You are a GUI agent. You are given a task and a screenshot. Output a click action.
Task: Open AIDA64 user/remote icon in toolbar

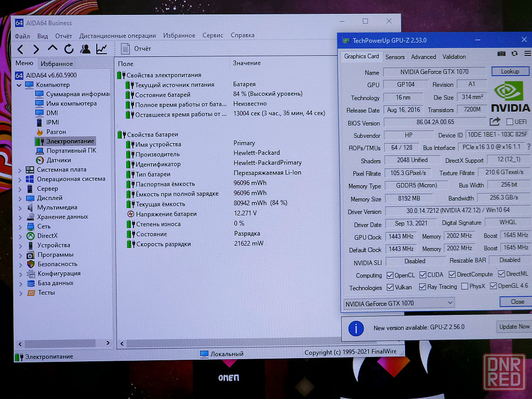(x=85, y=49)
